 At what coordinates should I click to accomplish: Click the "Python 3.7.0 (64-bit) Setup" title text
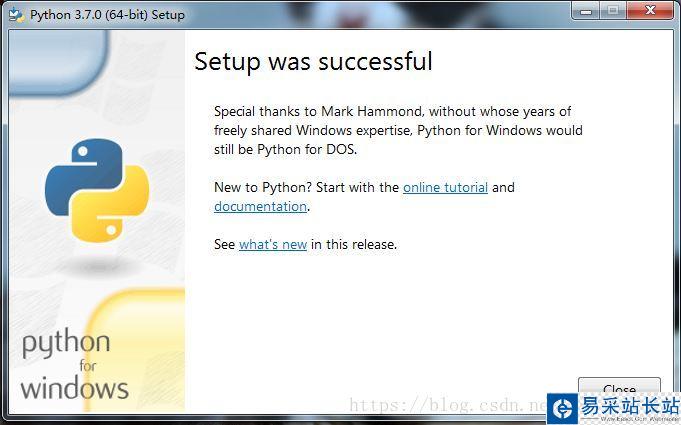pos(107,15)
